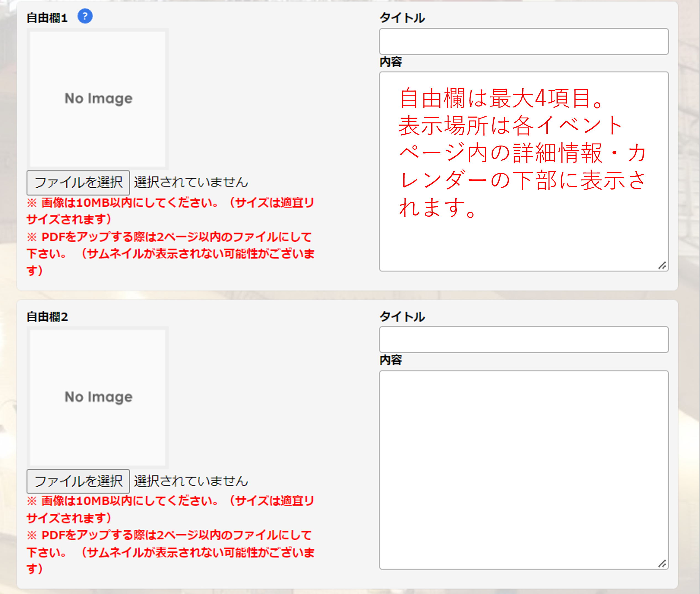Click the 内容 label in 自由欄2
Image resolution: width=700 pixels, height=594 pixels.
point(391,360)
